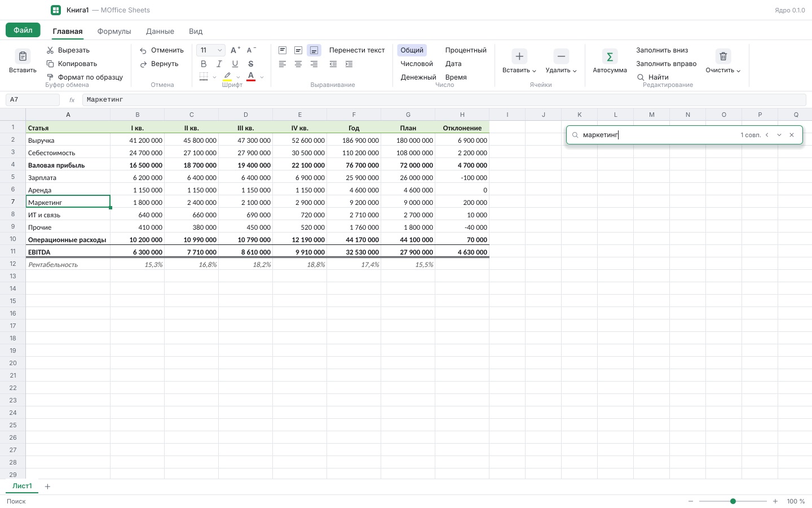The height and width of the screenshot is (508, 812).
Task: Open font color dropdown arrow
Action: click(262, 77)
